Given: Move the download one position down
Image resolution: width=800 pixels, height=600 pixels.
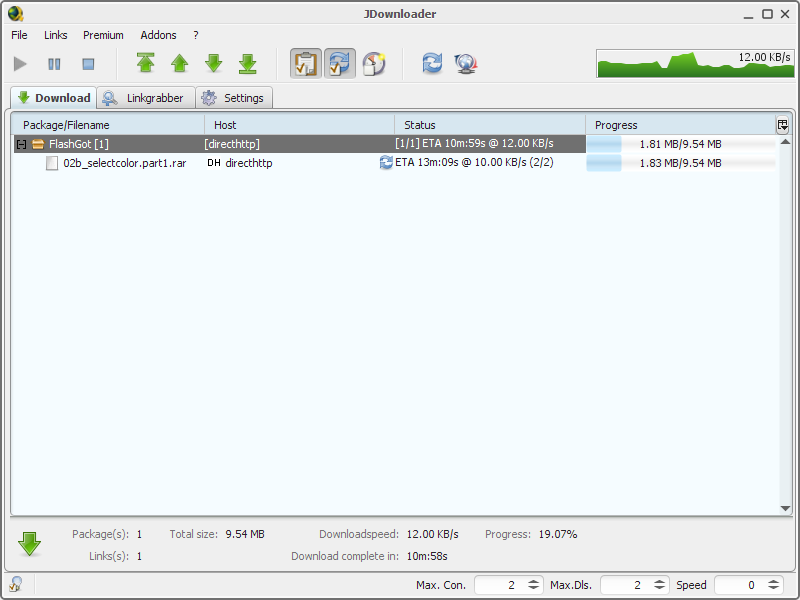Looking at the screenshot, I should pyautogui.click(x=213, y=63).
